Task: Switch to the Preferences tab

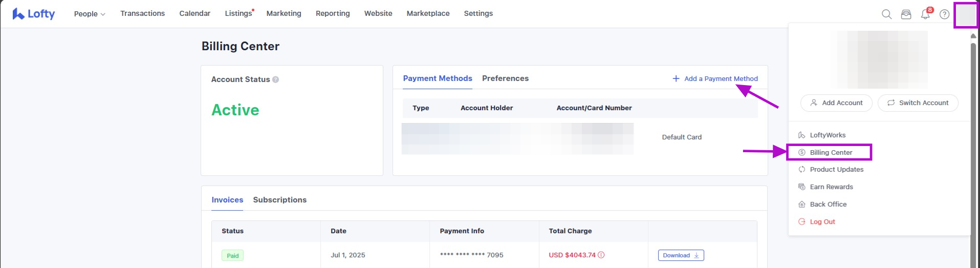Action: coord(505,78)
